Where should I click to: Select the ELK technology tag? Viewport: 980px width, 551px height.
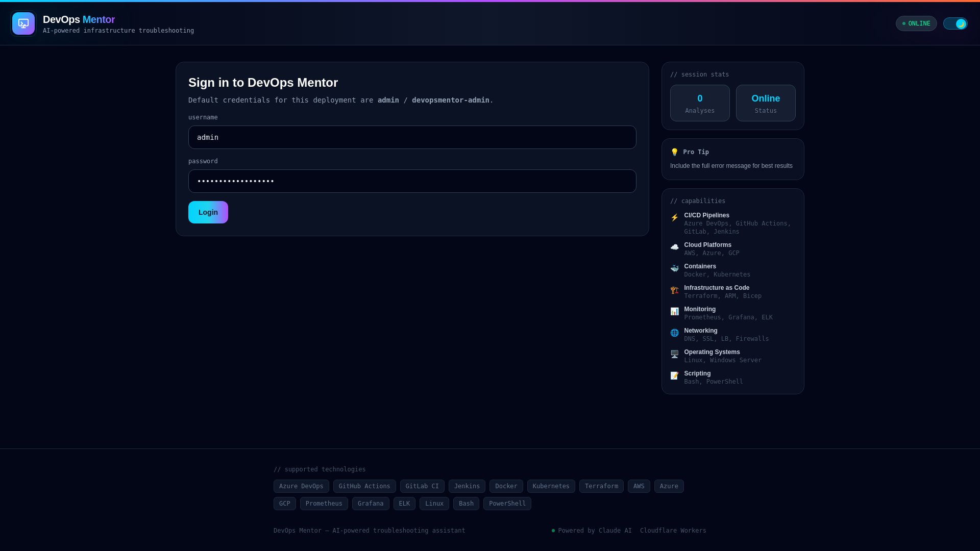point(404,504)
